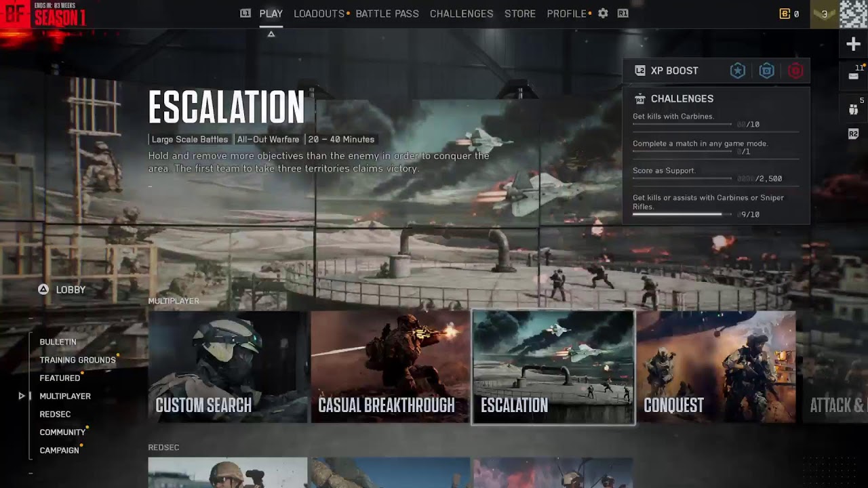The image size is (868, 488).
Task: Select the blue square-badge XP boost icon
Action: [x=766, y=70]
